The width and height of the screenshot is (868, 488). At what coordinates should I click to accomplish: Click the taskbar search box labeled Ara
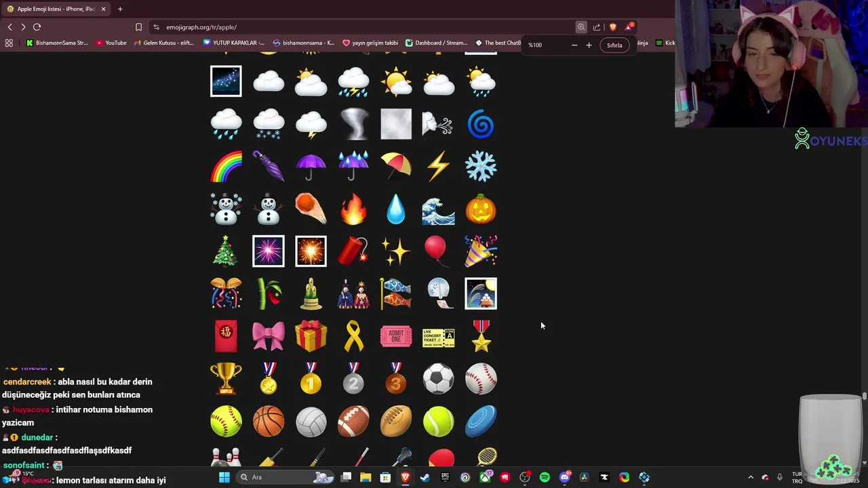286,477
